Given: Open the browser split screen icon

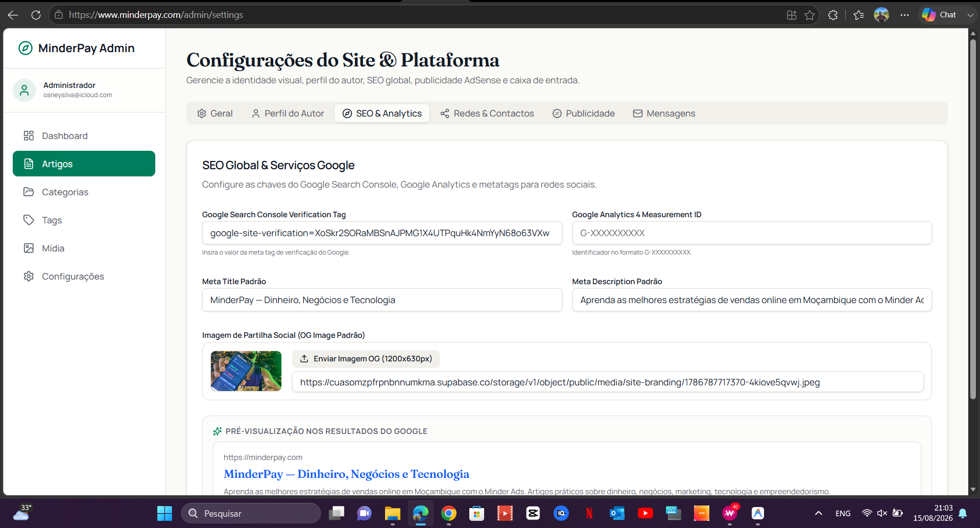Looking at the screenshot, I should click(792, 15).
